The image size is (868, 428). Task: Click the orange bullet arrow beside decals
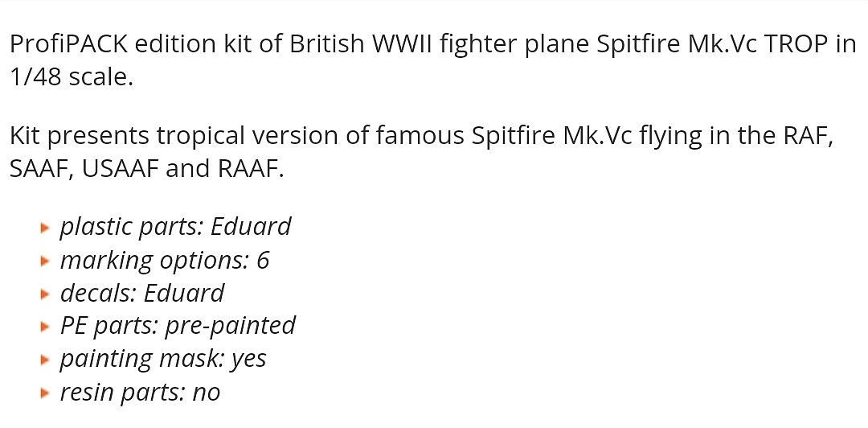click(45, 294)
